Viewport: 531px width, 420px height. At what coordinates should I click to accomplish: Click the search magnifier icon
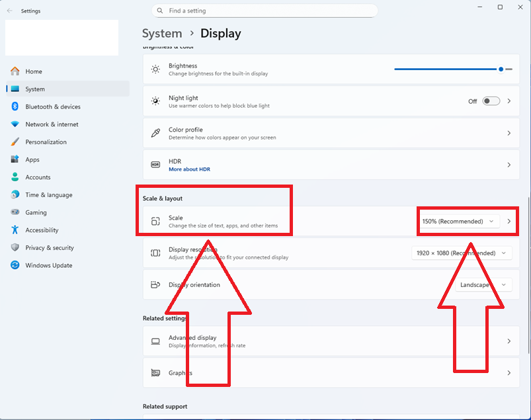[160, 11]
